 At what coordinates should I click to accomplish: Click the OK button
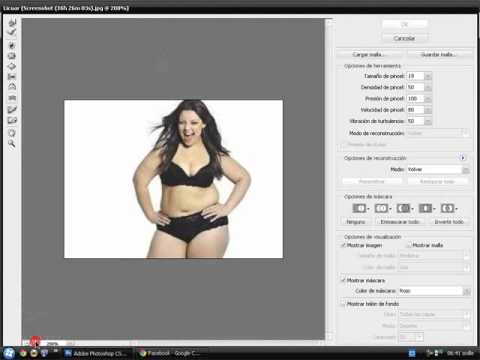(x=404, y=24)
